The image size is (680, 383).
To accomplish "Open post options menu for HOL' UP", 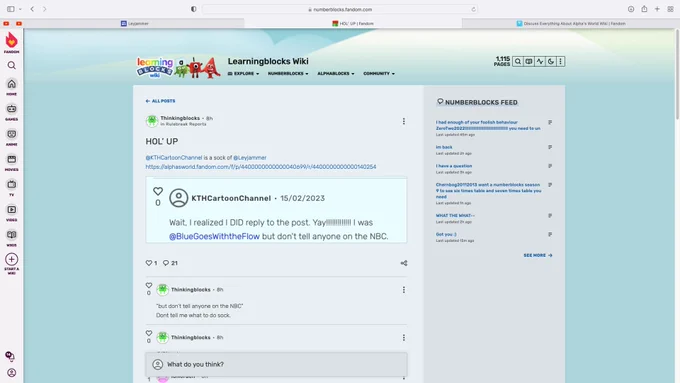I will (x=404, y=121).
